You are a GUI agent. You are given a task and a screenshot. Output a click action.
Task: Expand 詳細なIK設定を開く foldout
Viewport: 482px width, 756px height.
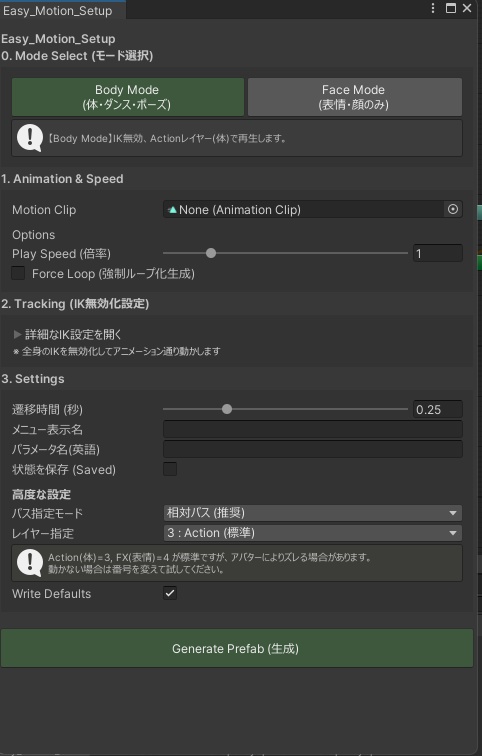tap(67, 334)
